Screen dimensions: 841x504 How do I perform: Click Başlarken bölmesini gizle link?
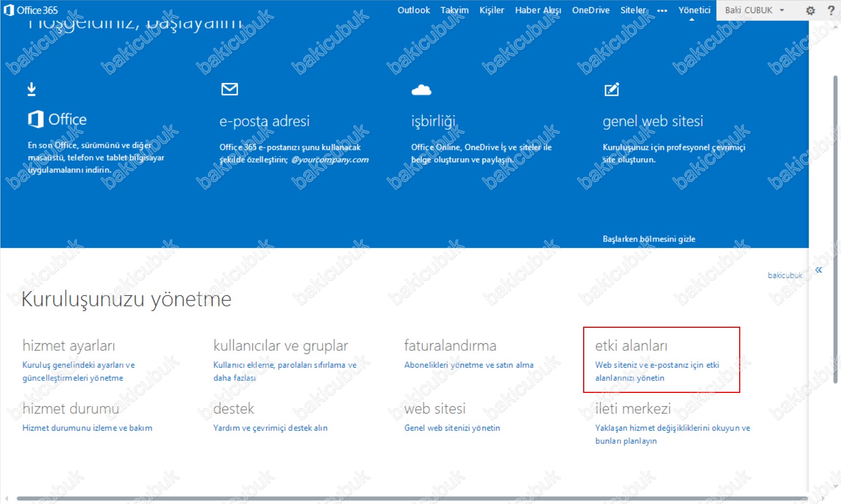[649, 239]
